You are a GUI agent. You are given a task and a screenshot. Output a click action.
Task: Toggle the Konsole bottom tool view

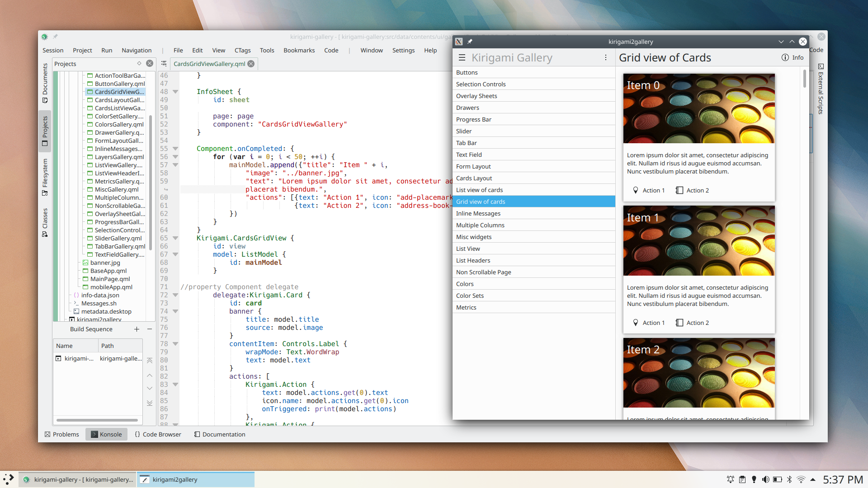(106, 434)
